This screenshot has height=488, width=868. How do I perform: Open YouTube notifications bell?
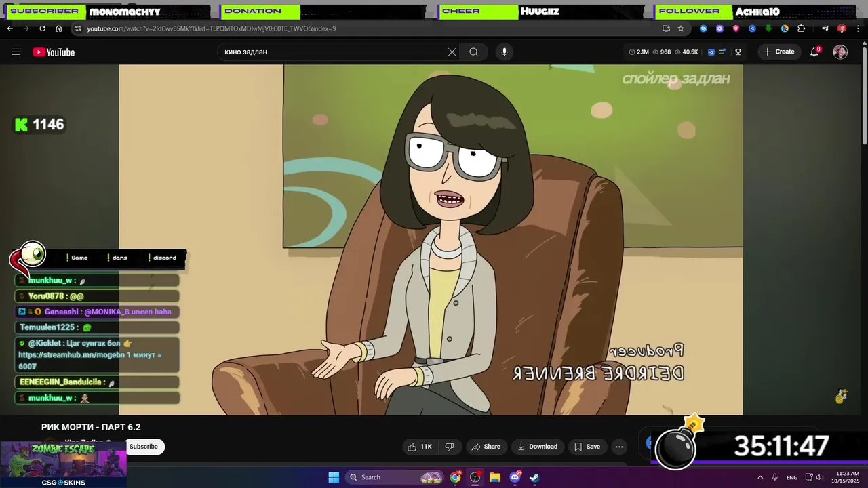click(814, 52)
